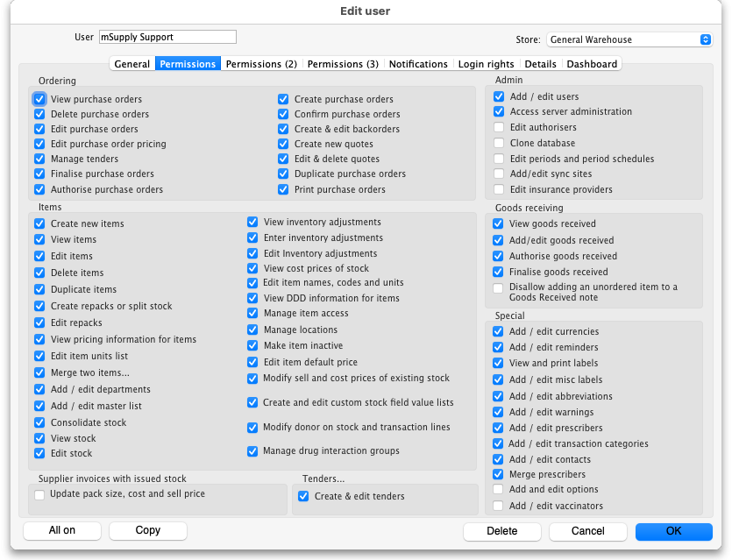The height and width of the screenshot is (560, 732).
Task: Click the User name field
Action: (167, 37)
